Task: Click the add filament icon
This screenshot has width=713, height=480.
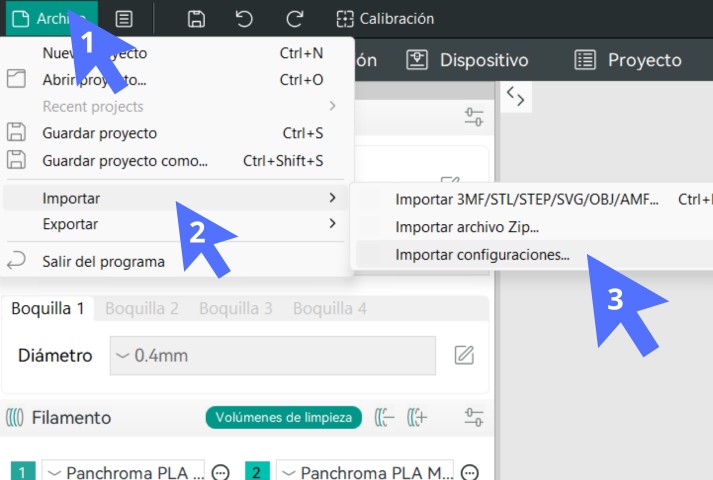Action: tap(417, 417)
